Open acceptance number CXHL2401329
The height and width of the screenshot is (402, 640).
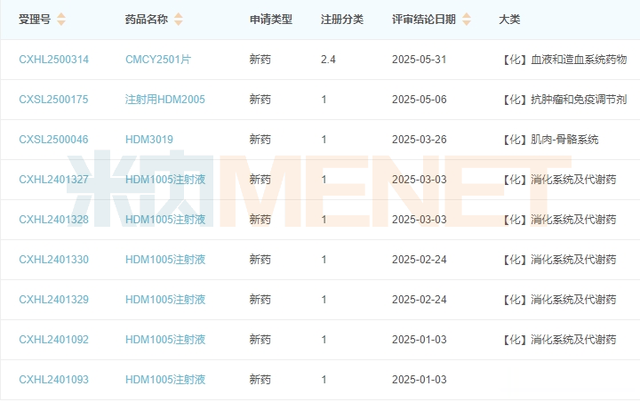tap(53, 300)
